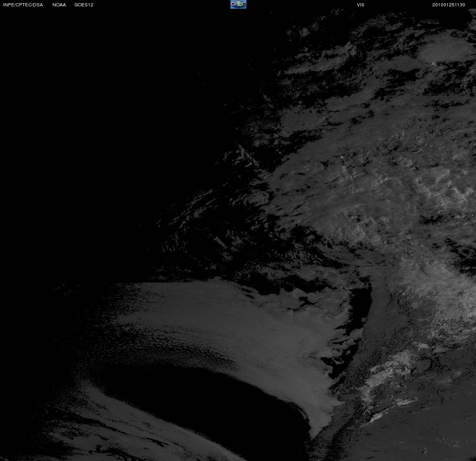
Task: Click the CPTEC logo at top center
Action: pyautogui.click(x=238, y=4)
